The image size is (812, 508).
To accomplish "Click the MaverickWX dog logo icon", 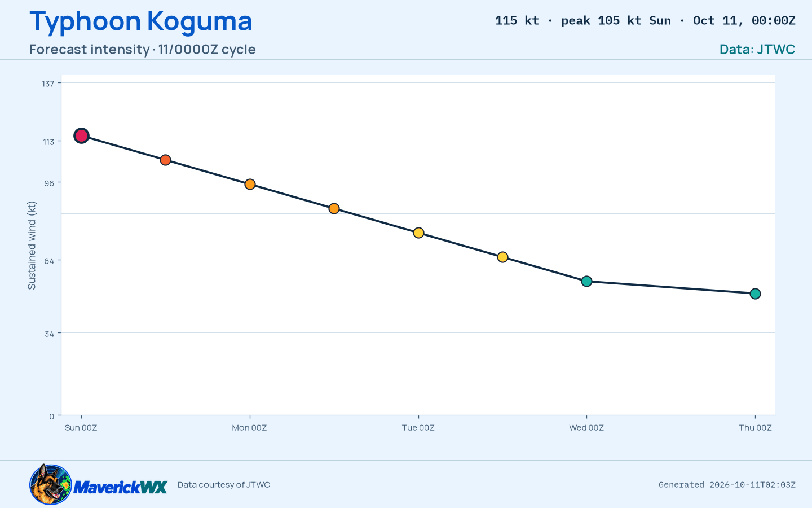I will [x=51, y=484].
